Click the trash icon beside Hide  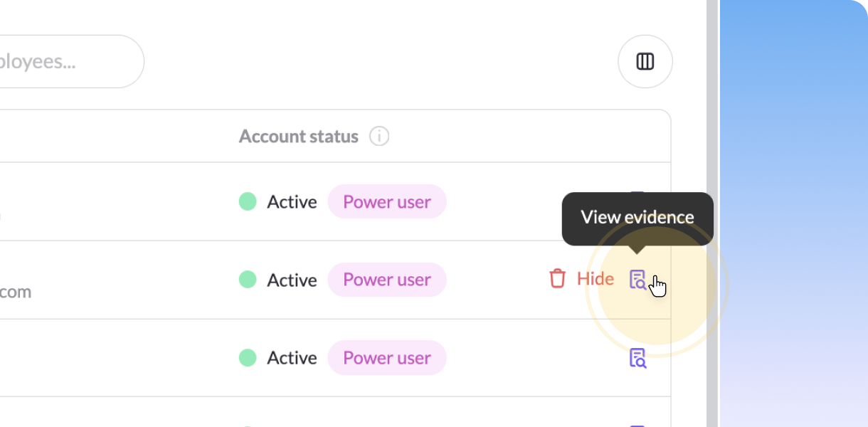tap(557, 278)
